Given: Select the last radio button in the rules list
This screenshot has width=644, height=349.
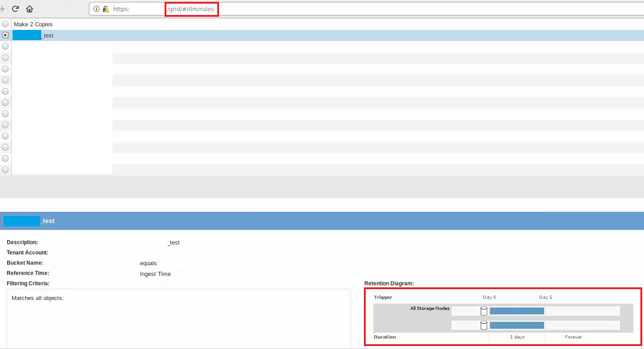Looking at the screenshot, I should tap(5, 169).
